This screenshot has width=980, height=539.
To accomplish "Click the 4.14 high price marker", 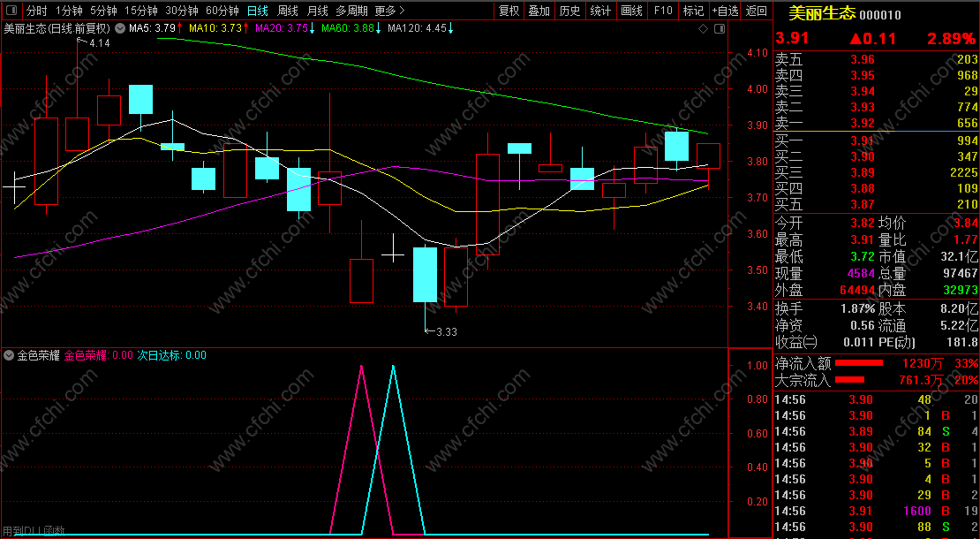I will pos(100,43).
